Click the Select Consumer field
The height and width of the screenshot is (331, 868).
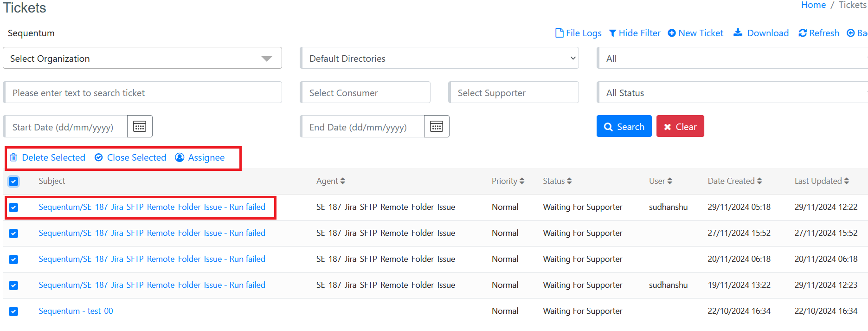click(365, 92)
